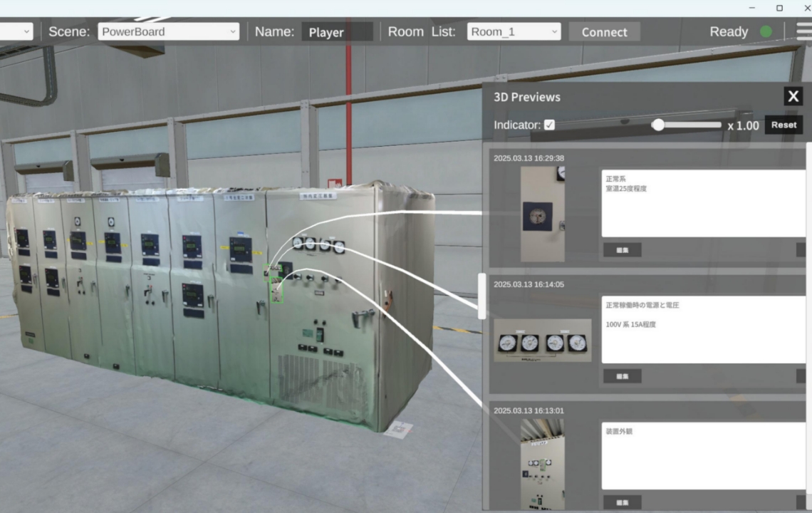Open the hamburger menu icon
The height and width of the screenshot is (513, 812).
click(804, 31)
